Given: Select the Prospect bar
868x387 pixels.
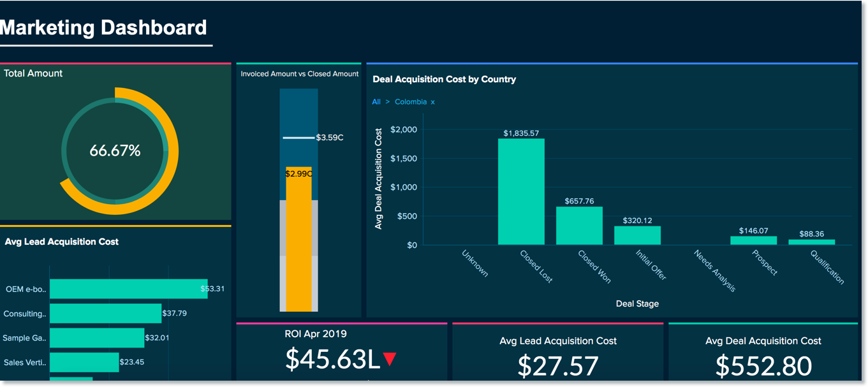Looking at the screenshot, I should coord(754,240).
